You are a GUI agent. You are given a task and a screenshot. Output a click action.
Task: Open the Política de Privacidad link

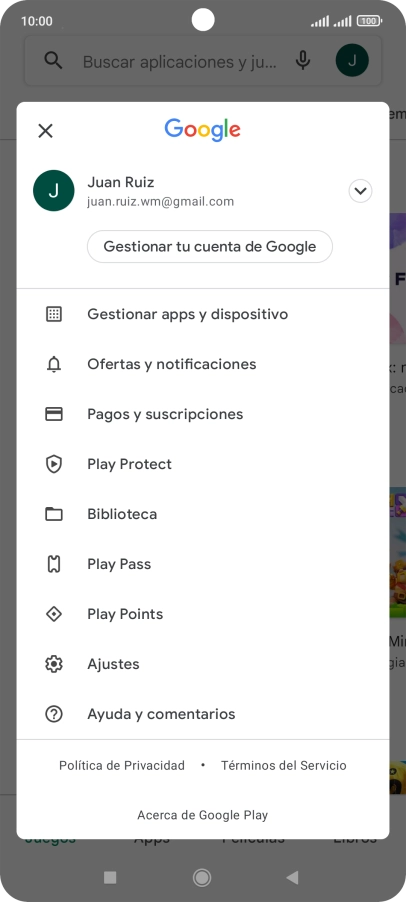coord(122,766)
